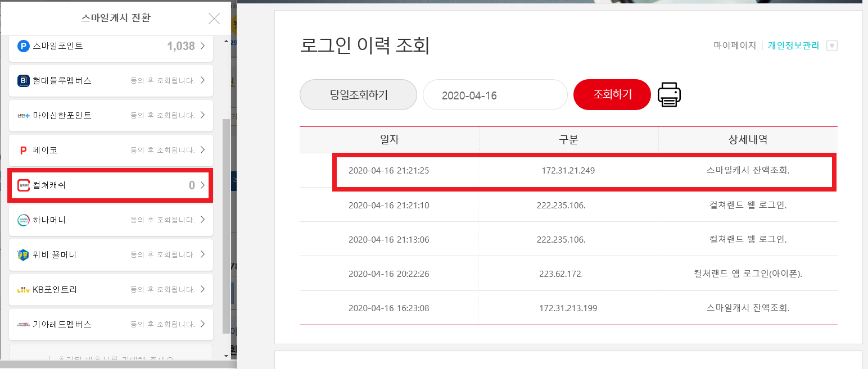Click the 당일조회하기 button
Viewport: 868px width, 369px height.
tap(358, 94)
